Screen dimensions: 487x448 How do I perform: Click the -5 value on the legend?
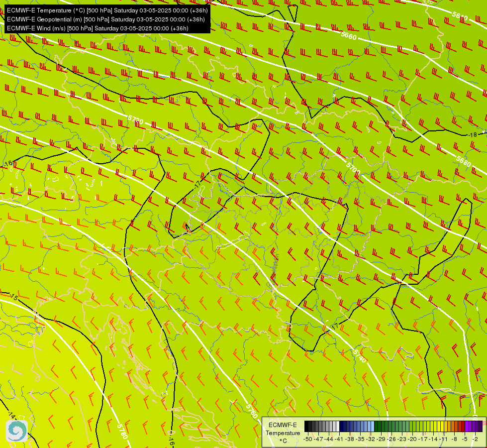(465, 439)
